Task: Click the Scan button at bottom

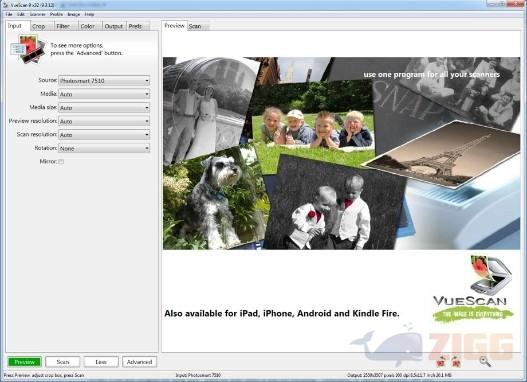Action: (x=63, y=362)
